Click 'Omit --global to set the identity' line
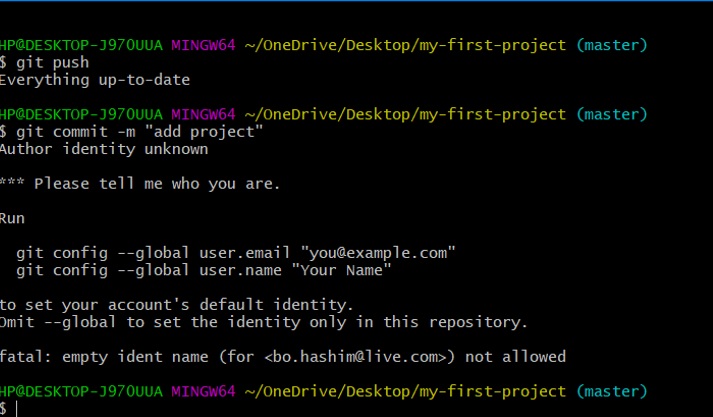This screenshot has width=713, height=417. click(x=264, y=322)
